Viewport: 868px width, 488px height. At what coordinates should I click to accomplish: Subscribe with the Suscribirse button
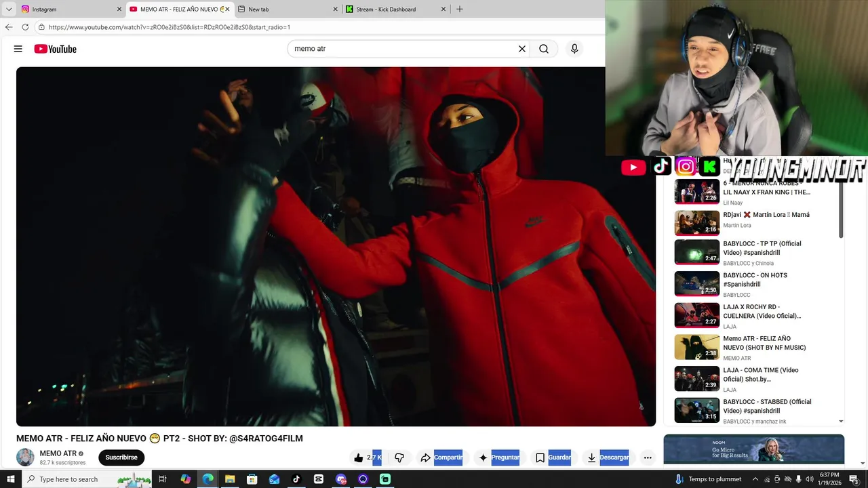tap(121, 457)
